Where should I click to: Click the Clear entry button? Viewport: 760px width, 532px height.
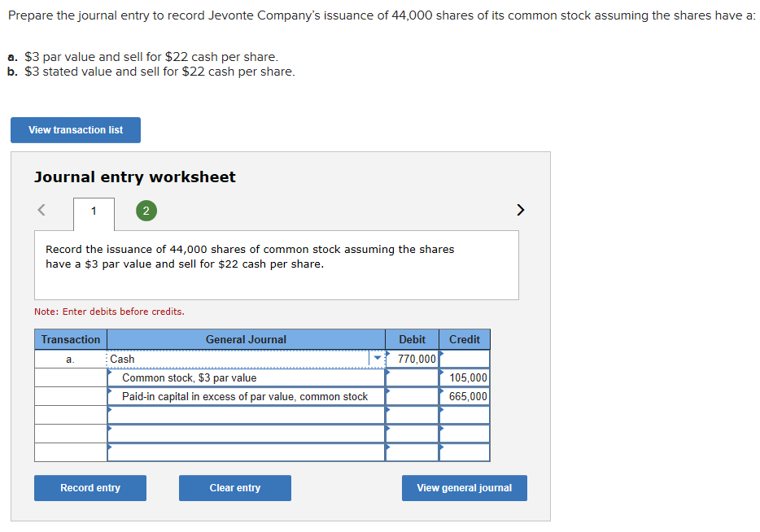pyautogui.click(x=234, y=488)
